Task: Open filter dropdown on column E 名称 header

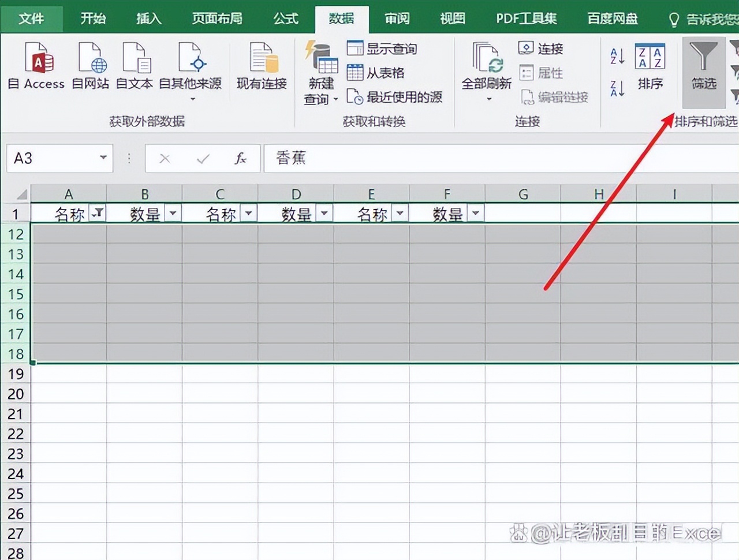Action: 400,213
